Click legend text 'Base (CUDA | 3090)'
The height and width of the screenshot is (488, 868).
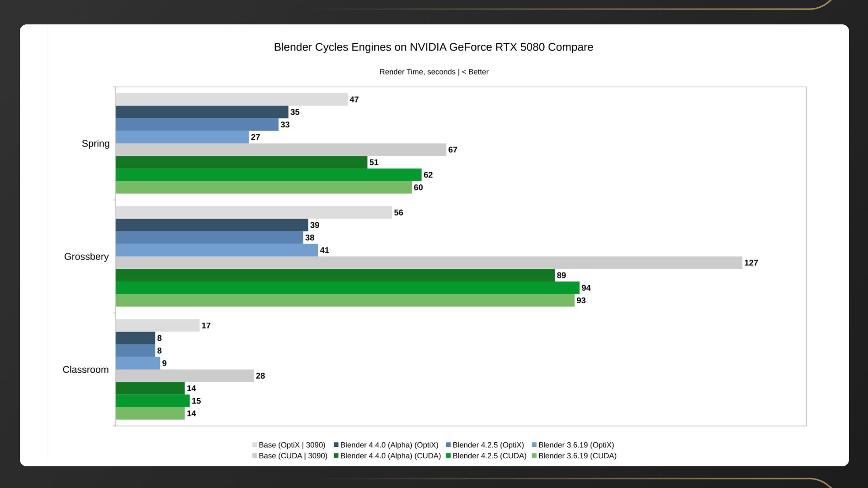point(293,456)
